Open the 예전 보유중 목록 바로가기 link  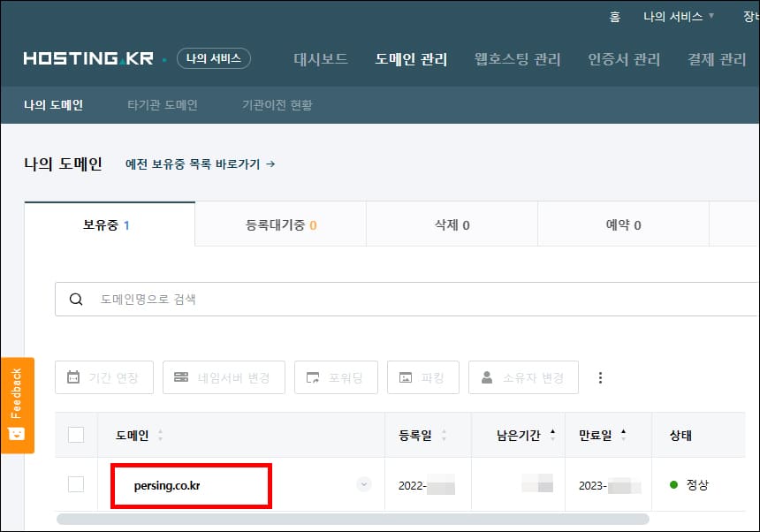pos(201,164)
